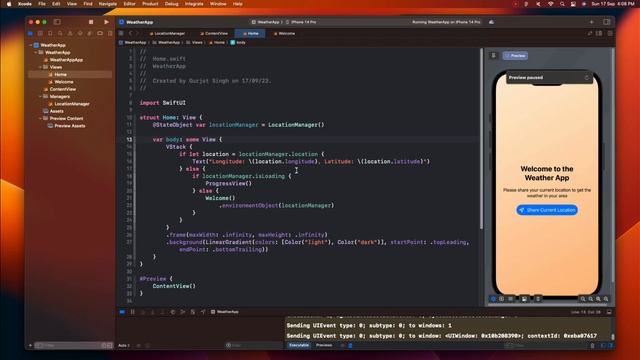Screen dimensions: 640x360
Task: Open macOS Control Center in menu bar
Action: [573, 4]
